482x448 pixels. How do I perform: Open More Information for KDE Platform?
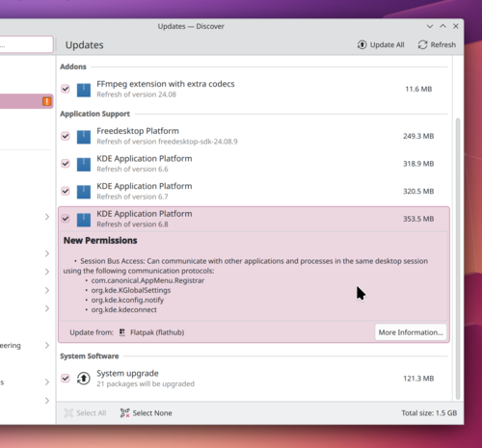[411, 332]
